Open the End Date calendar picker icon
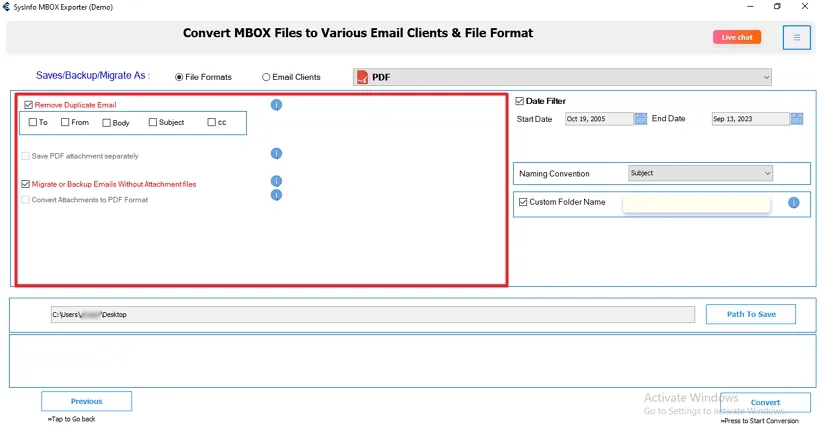The height and width of the screenshot is (437, 820). coord(796,119)
